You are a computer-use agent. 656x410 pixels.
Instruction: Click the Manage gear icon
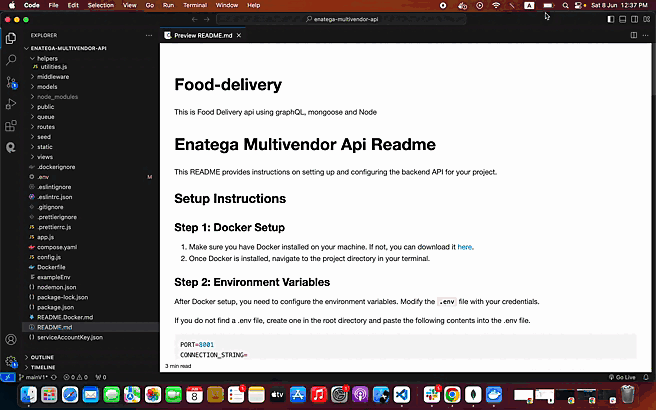coord(11,361)
